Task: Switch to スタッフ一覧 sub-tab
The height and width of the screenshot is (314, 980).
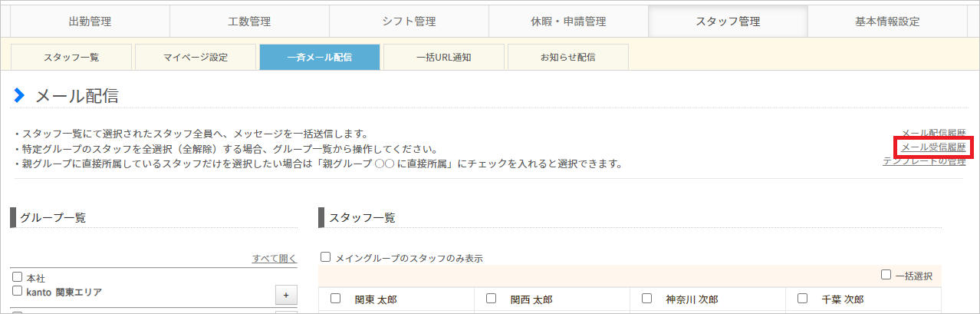Action: [71, 57]
